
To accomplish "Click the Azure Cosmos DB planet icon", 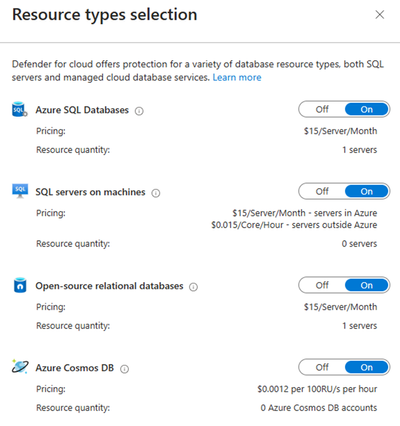I will (20, 367).
